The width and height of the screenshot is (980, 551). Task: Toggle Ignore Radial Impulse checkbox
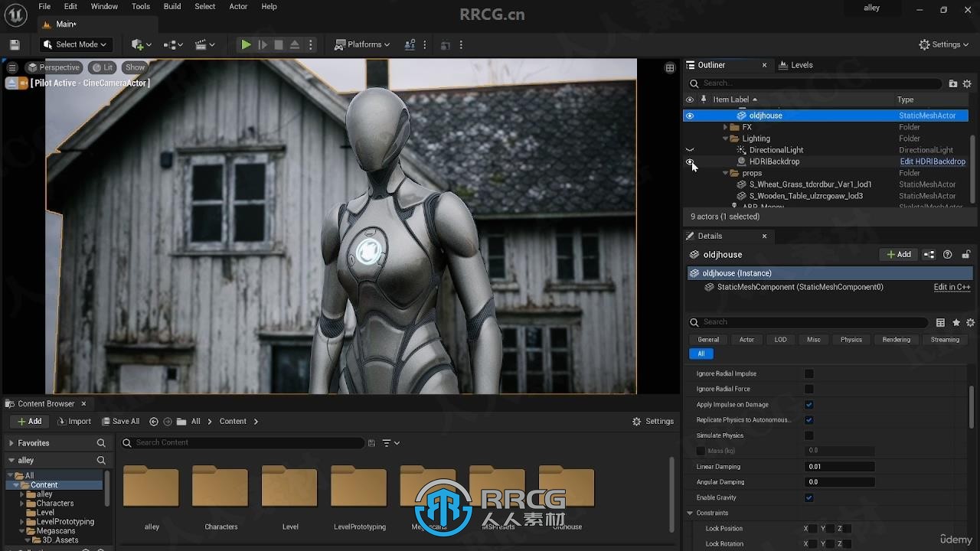pyautogui.click(x=808, y=374)
